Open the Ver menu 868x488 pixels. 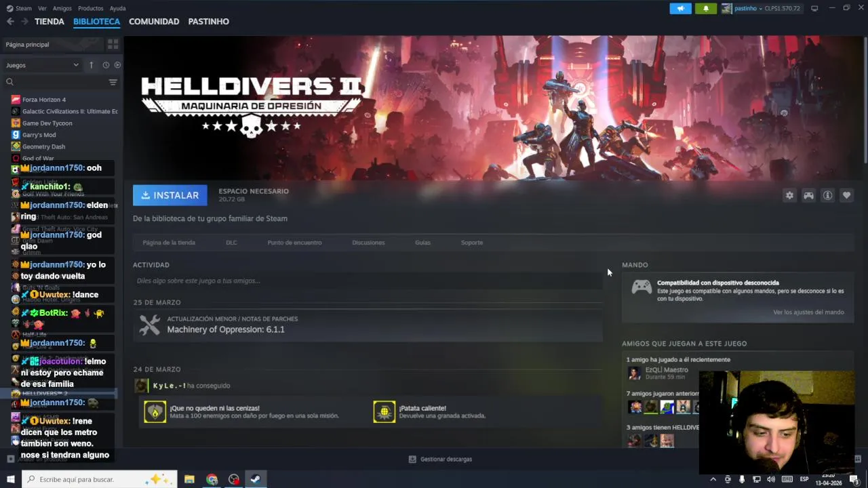(42, 8)
